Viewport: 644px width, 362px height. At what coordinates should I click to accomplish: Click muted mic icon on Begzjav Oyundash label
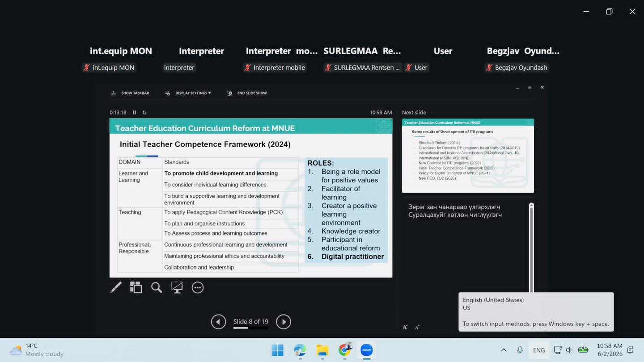pos(489,68)
